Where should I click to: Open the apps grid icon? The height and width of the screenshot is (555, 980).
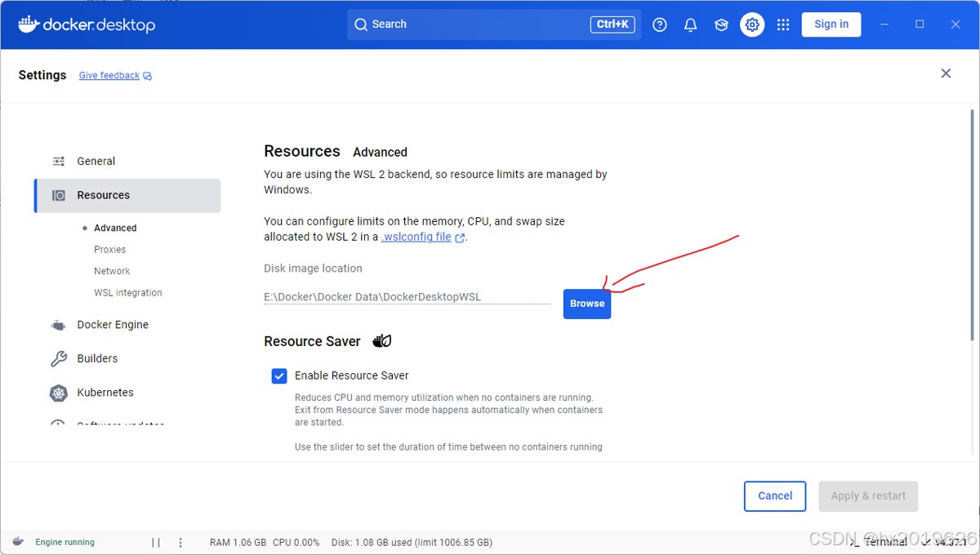pos(783,24)
